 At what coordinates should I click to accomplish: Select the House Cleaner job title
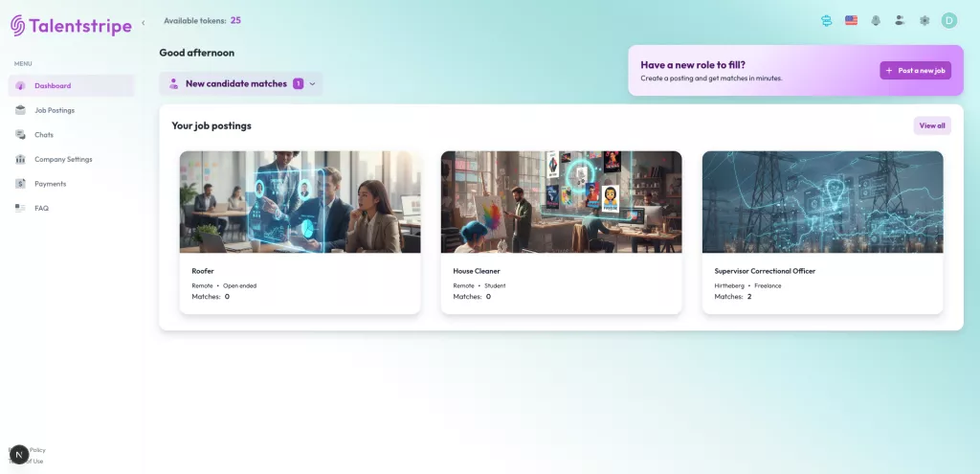pyautogui.click(x=477, y=271)
